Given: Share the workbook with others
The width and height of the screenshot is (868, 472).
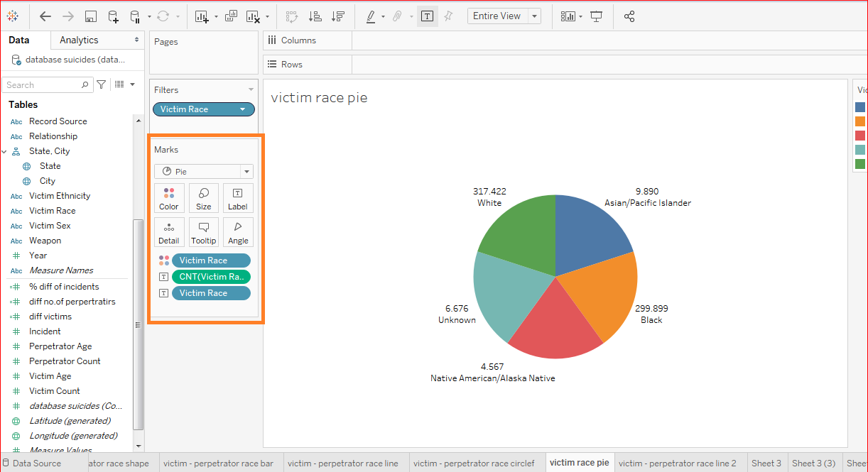Looking at the screenshot, I should pos(629,16).
